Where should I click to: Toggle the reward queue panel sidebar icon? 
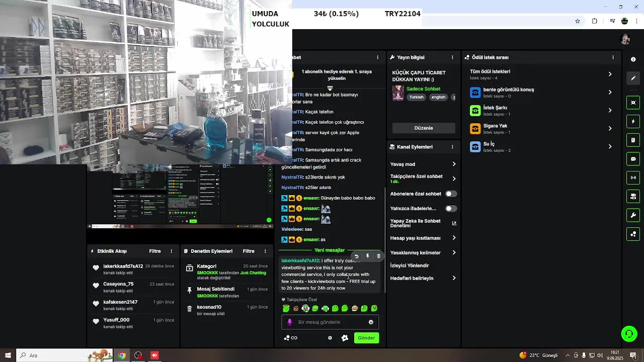633,234
